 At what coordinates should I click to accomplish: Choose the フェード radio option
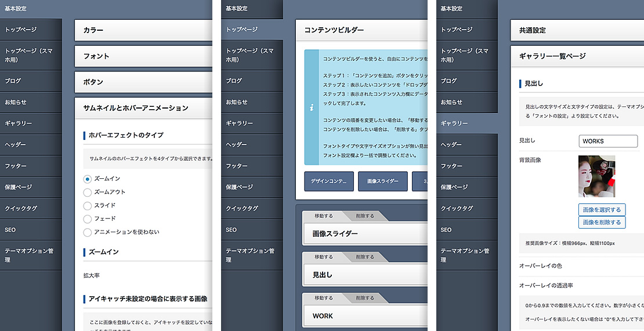tap(87, 219)
